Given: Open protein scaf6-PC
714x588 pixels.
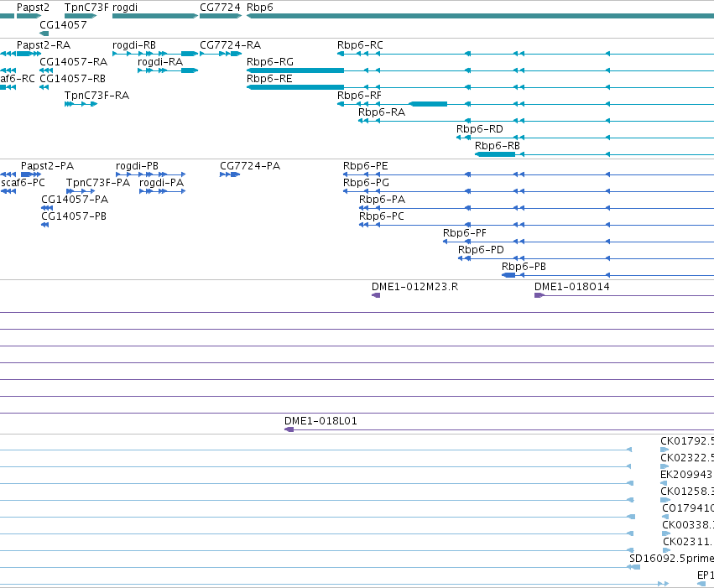Looking at the screenshot, I should [x=23, y=183].
